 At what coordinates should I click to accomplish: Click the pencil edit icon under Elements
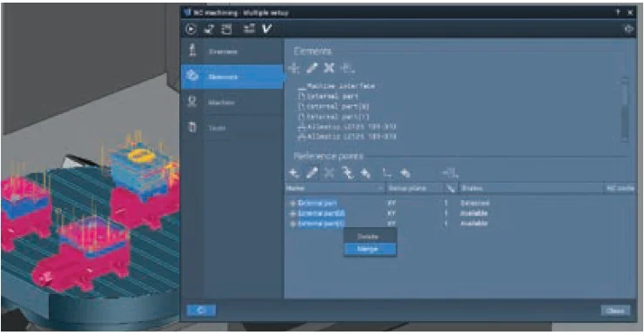312,68
